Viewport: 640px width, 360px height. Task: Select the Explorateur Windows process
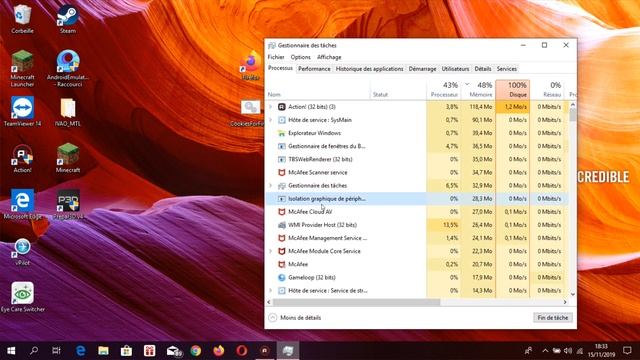(x=416, y=133)
